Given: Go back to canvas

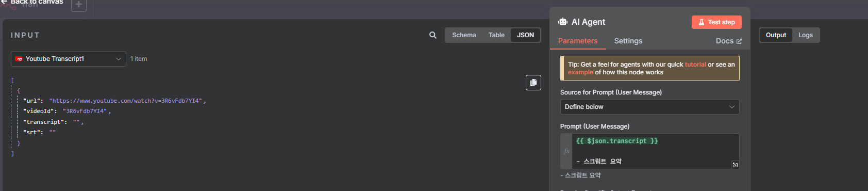Looking at the screenshot, I should (x=32, y=3).
